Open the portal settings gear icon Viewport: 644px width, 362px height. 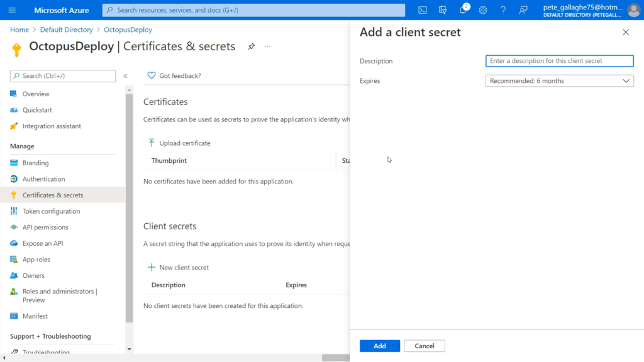coord(482,10)
